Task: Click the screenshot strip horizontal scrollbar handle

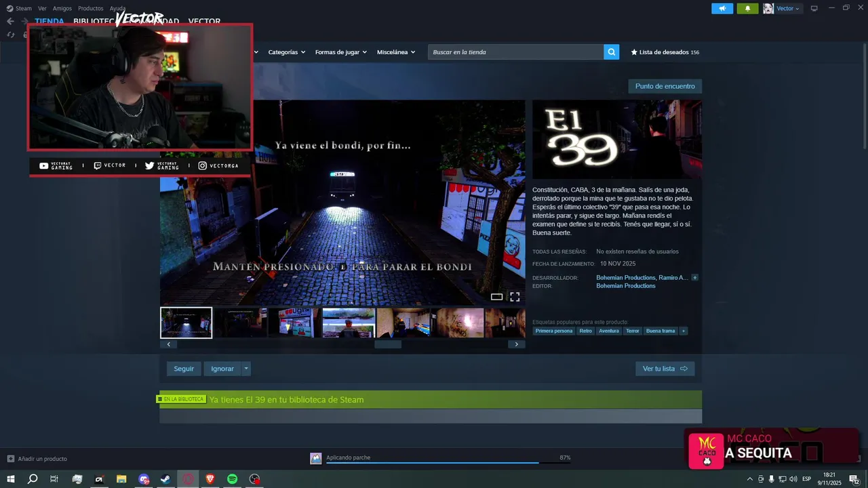Action: [x=388, y=344]
